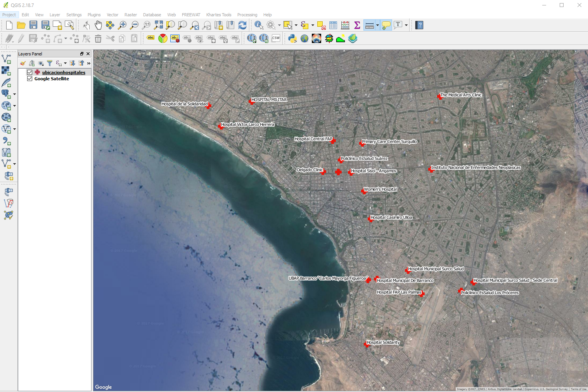Image resolution: width=588 pixels, height=392 pixels.
Task: Toggle visibility of ubicacionhospitales layer
Action: click(29, 72)
